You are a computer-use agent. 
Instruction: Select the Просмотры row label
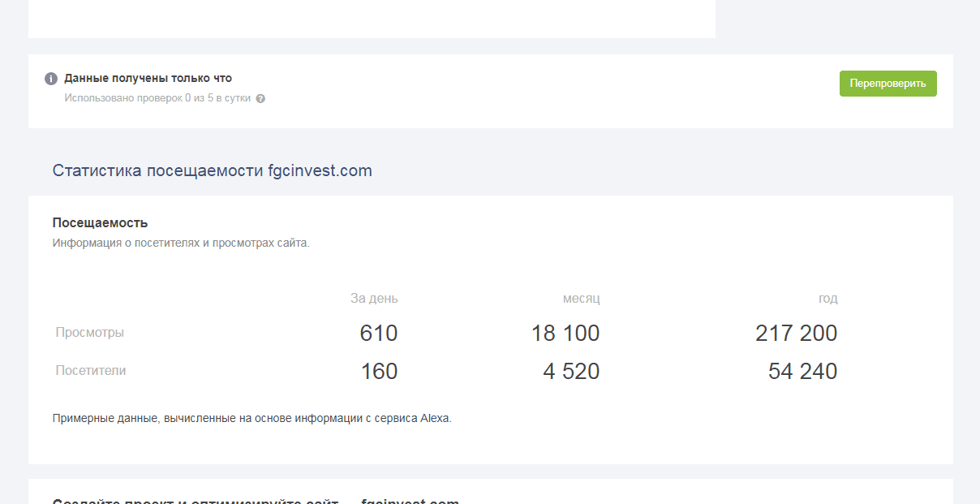(90, 332)
